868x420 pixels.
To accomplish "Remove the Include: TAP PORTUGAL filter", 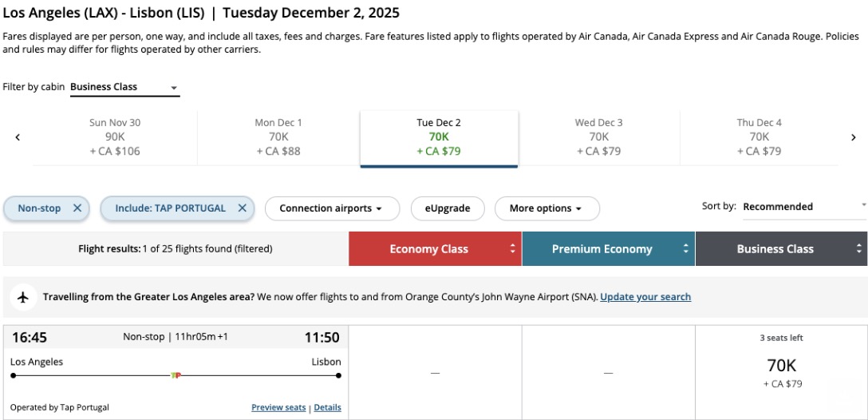I will 243,208.
